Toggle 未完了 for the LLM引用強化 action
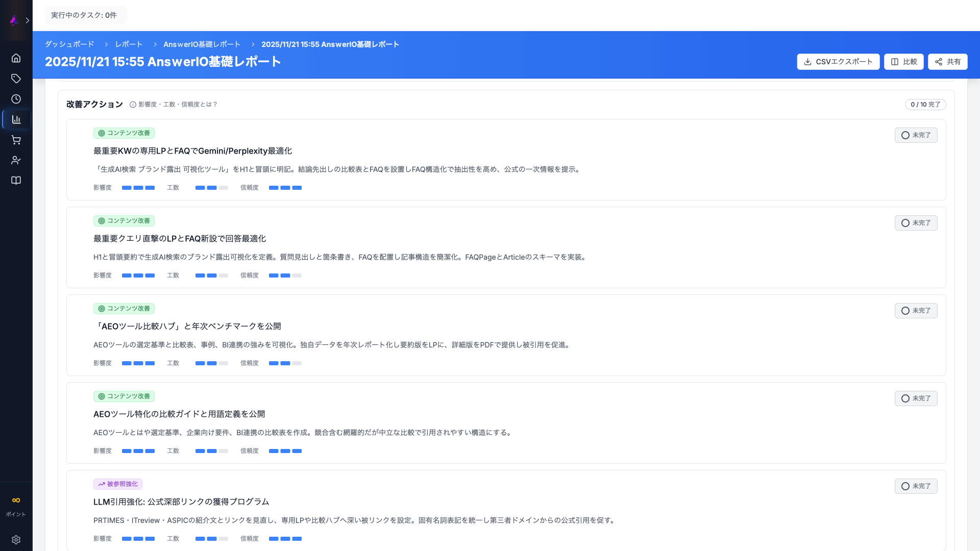The width and height of the screenshot is (980, 551). coord(916,486)
